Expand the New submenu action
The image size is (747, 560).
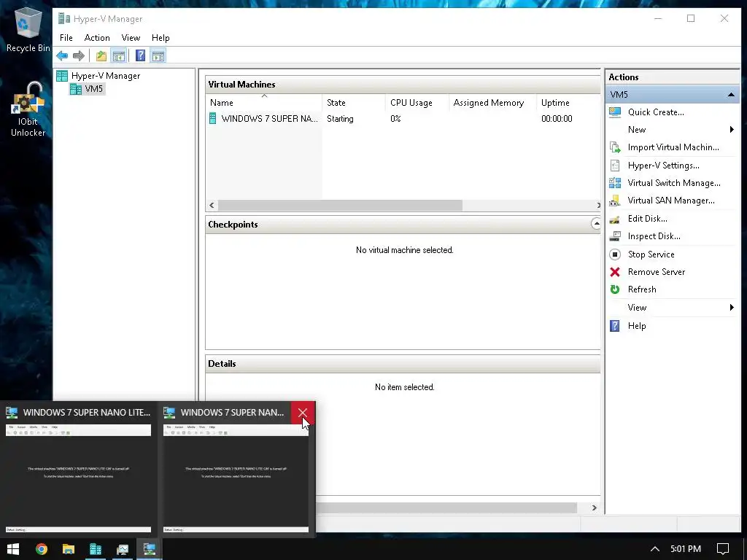point(672,130)
